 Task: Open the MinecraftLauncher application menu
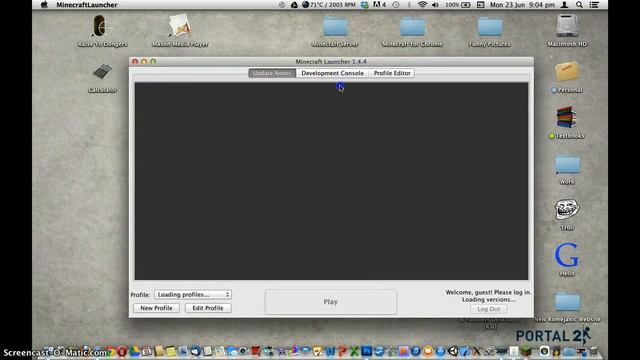[87, 5]
